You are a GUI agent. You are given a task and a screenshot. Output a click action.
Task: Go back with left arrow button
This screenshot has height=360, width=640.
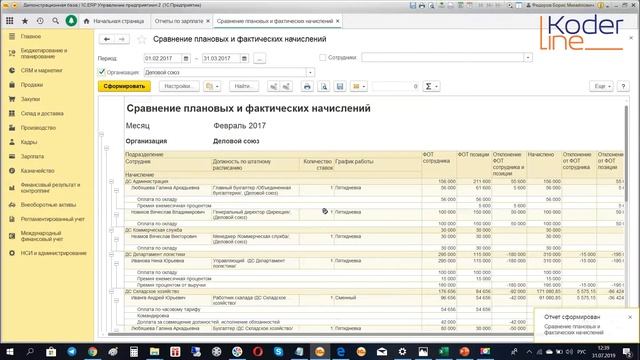(x=107, y=39)
